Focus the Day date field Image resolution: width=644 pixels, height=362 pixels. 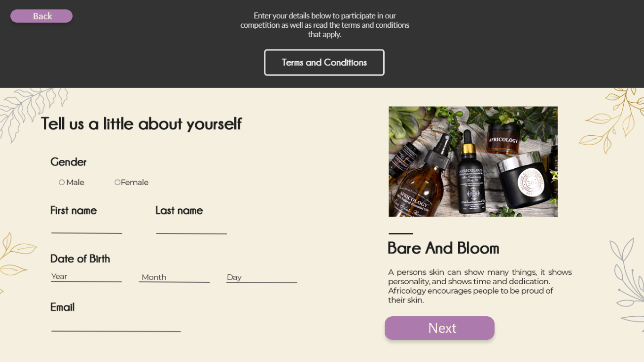click(x=262, y=278)
